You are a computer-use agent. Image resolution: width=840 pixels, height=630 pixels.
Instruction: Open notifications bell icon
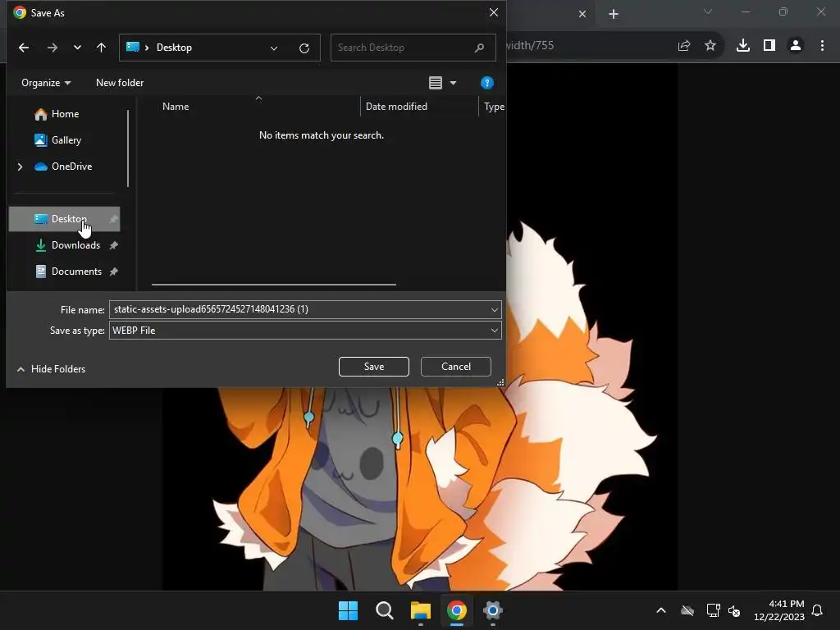pyautogui.click(x=818, y=610)
